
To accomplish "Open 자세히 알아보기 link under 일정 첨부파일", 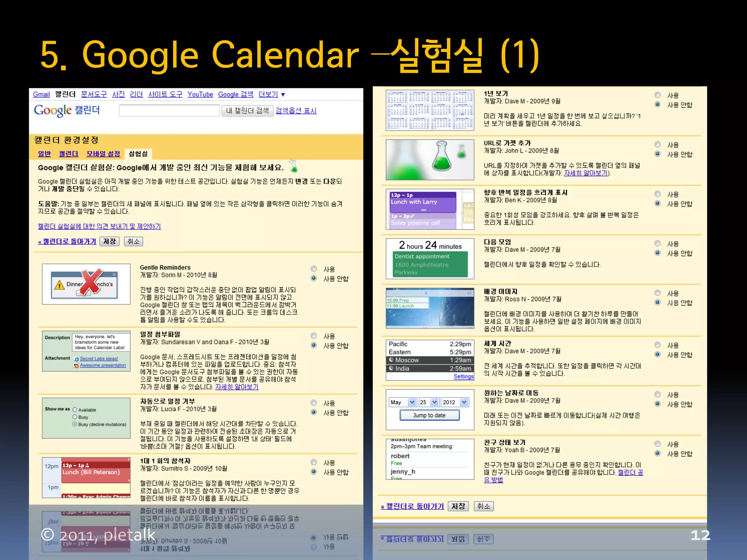I will coord(237,387).
